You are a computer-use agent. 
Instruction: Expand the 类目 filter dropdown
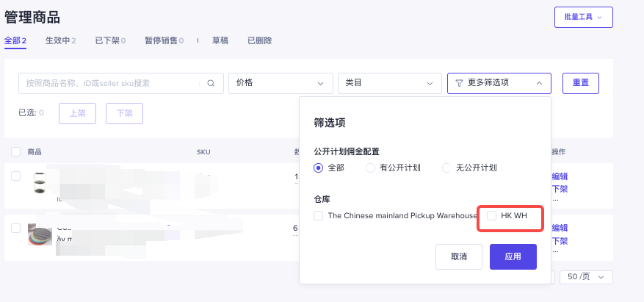point(390,83)
